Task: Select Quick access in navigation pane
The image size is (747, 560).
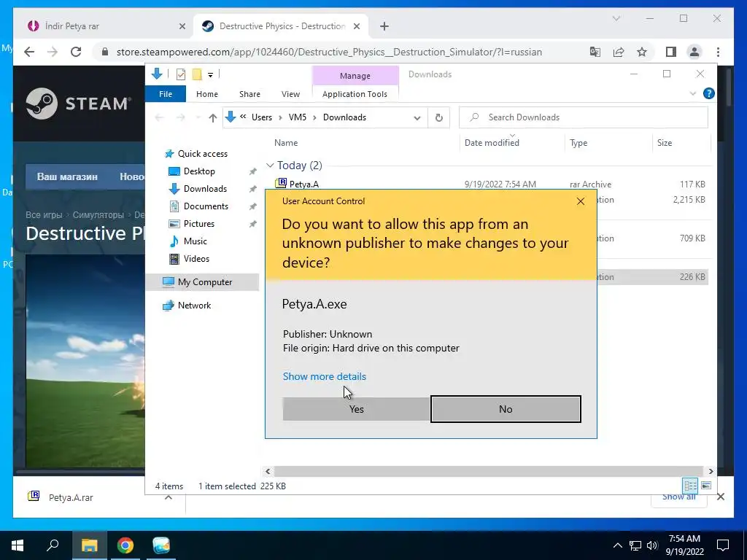Action: [x=203, y=153]
